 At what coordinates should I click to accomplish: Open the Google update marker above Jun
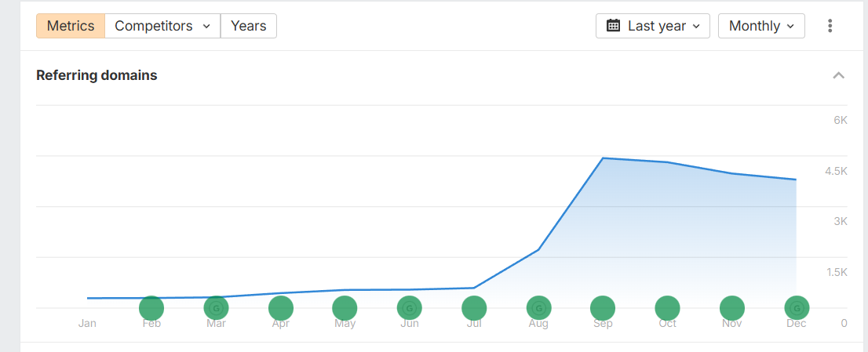pos(409,308)
